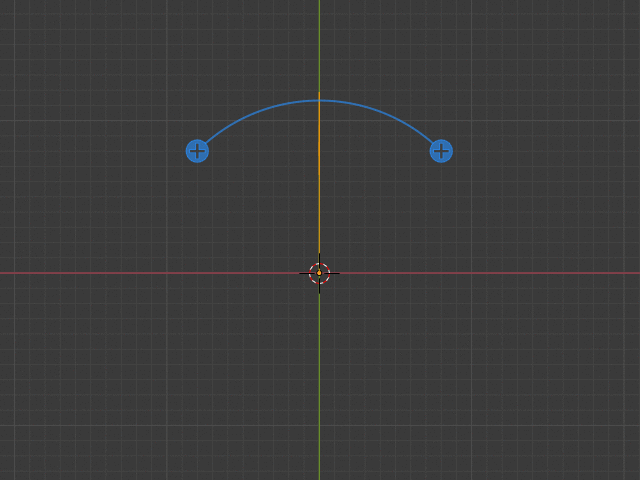Image resolution: width=640 pixels, height=480 pixels.
Task: Click the plus sign inside the right handle
Action: tap(441, 151)
